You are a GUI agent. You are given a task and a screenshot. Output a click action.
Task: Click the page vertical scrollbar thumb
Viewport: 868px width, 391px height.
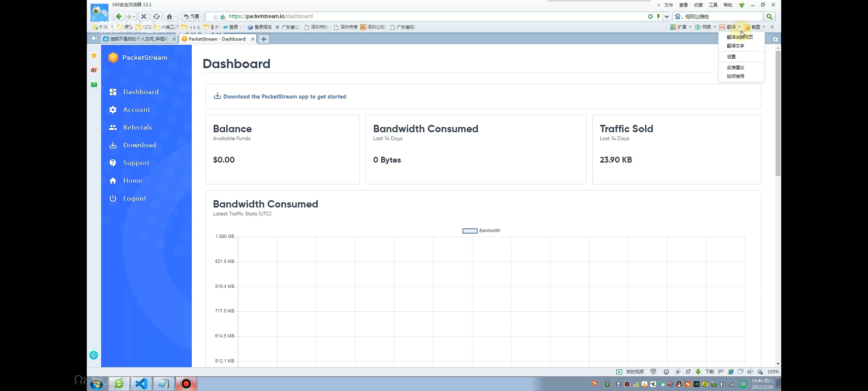click(778, 113)
